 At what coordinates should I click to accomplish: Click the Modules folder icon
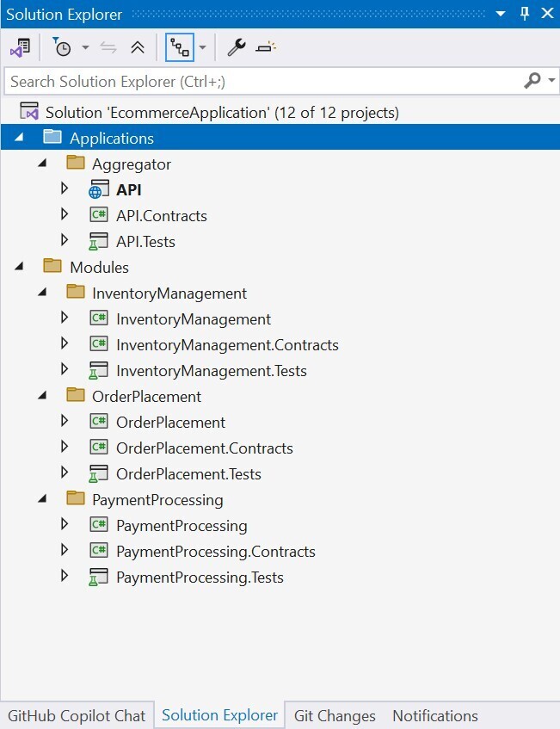click(x=52, y=266)
